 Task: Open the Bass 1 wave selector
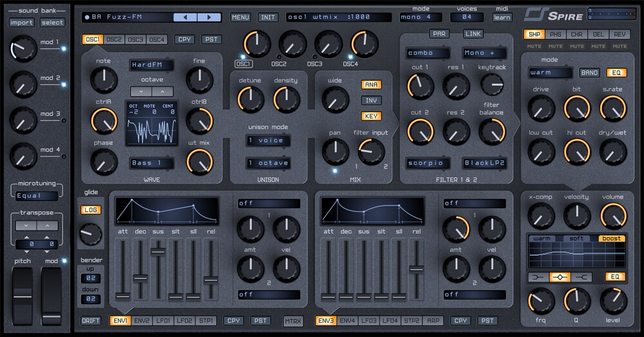152,163
